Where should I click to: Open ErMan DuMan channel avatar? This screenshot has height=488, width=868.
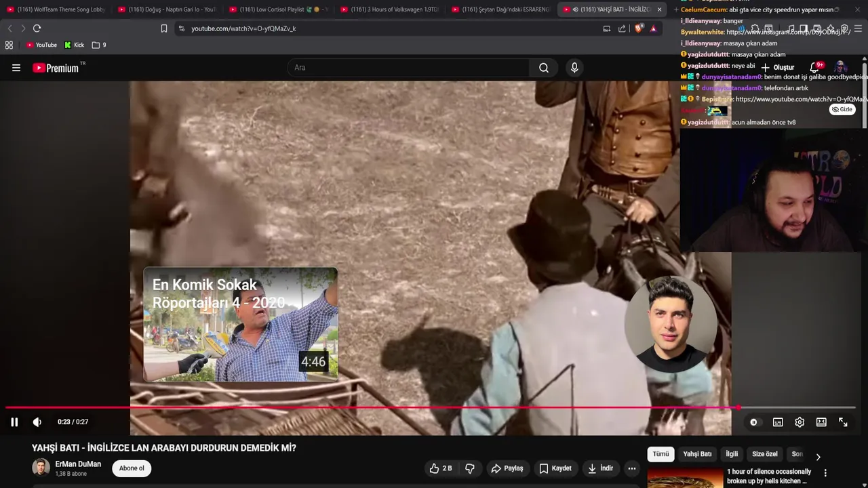coord(41,468)
